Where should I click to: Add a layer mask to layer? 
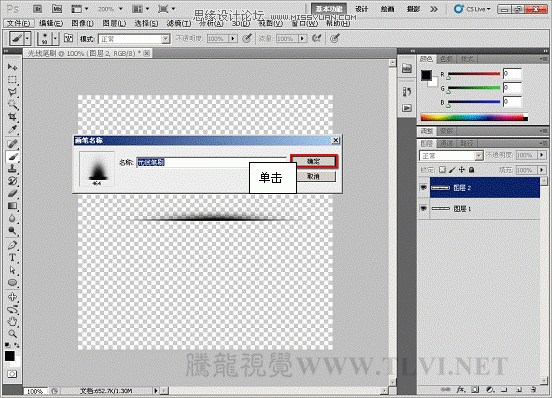475,389
